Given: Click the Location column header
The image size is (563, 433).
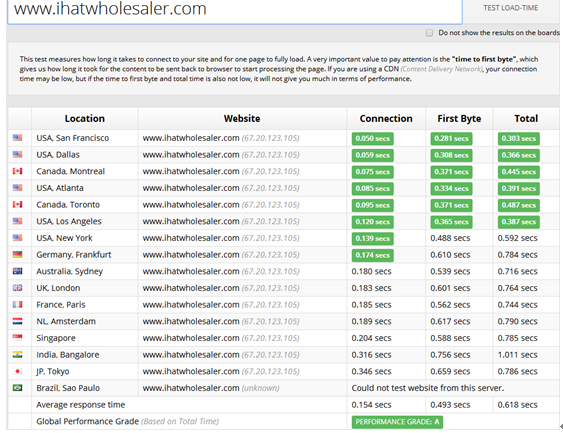Looking at the screenshot, I should point(85,118).
